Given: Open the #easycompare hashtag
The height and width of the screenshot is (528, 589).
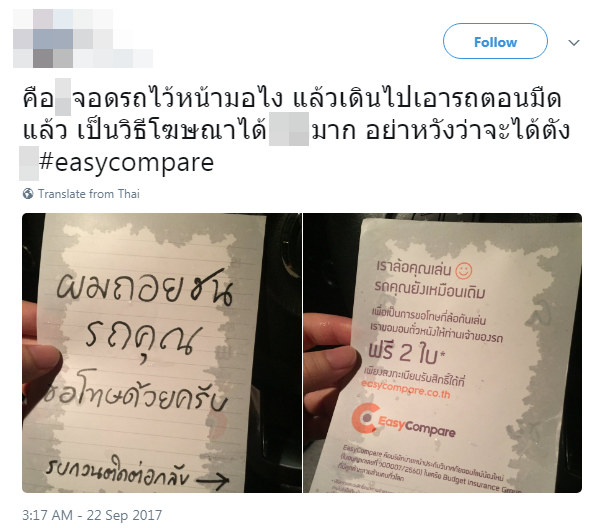Looking at the screenshot, I should (x=126, y=163).
